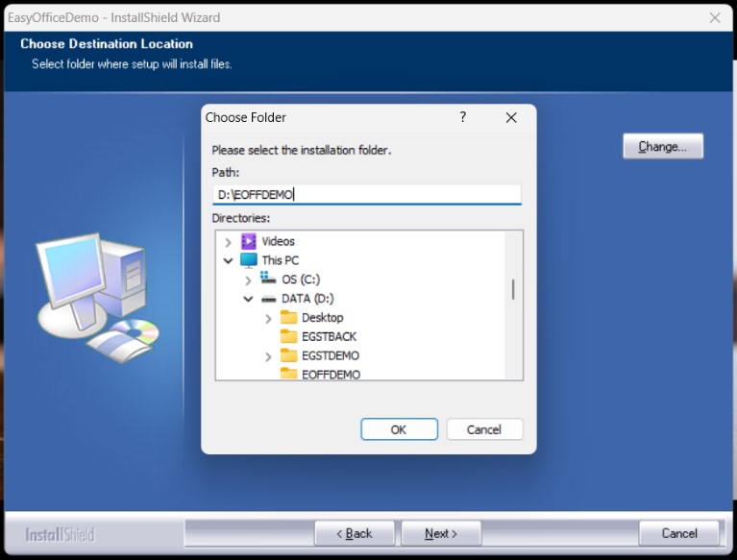This screenshot has width=737, height=560.
Task: Click the Path text field
Action: (x=365, y=195)
